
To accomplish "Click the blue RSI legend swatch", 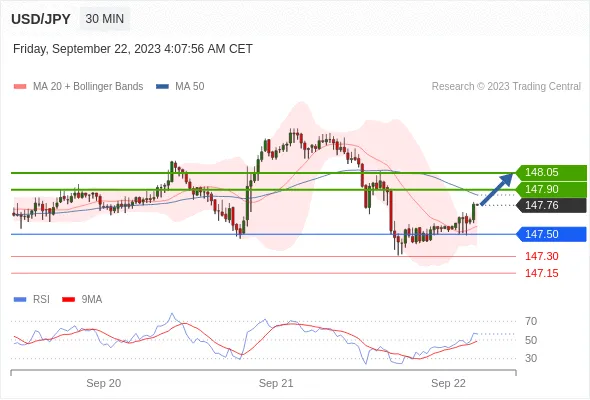I will (20, 300).
